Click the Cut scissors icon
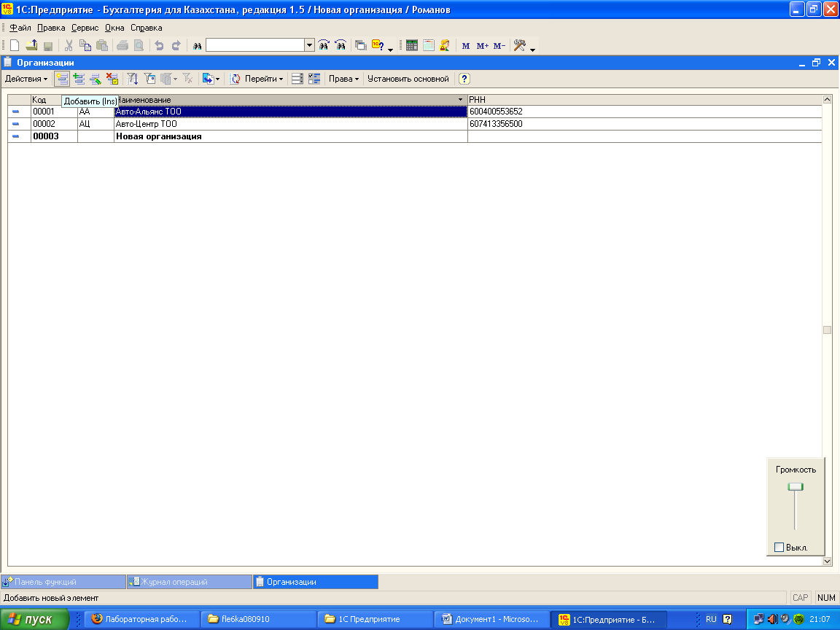This screenshot has width=840, height=630. [69, 45]
